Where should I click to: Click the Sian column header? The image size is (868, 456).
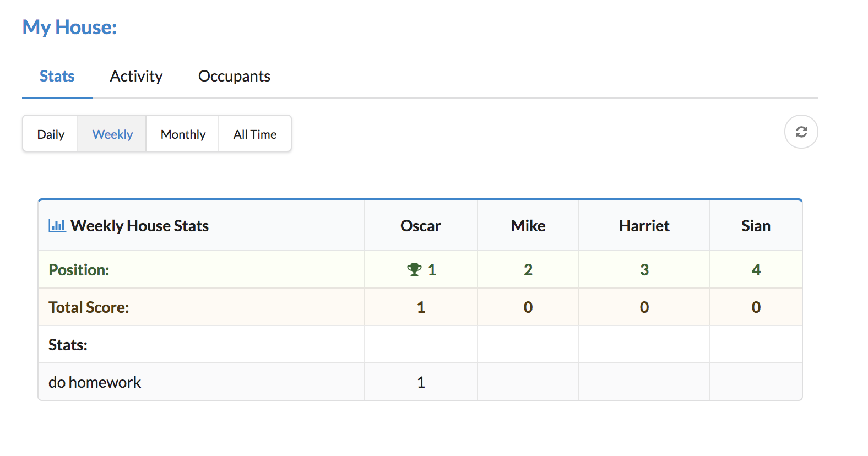pos(756,226)
